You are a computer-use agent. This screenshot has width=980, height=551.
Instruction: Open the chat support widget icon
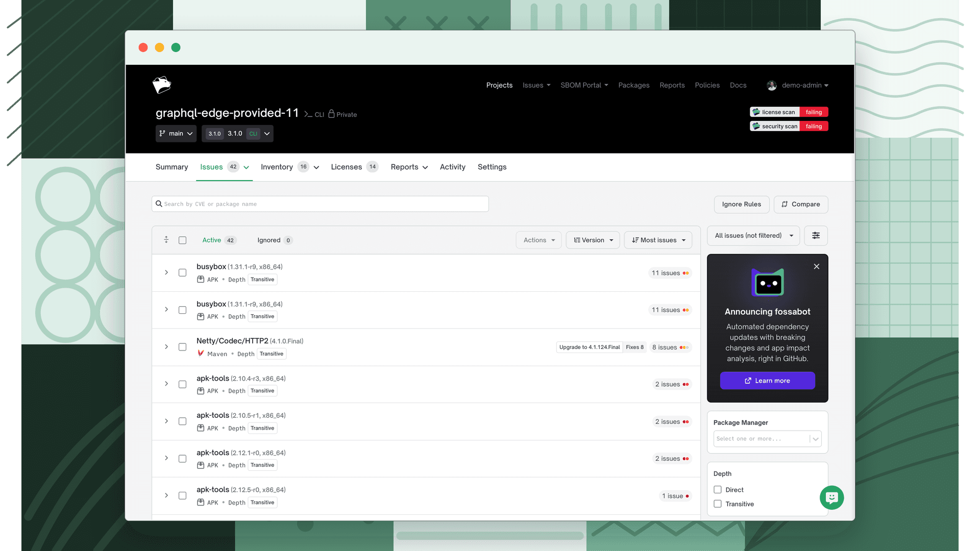(831, 497)
